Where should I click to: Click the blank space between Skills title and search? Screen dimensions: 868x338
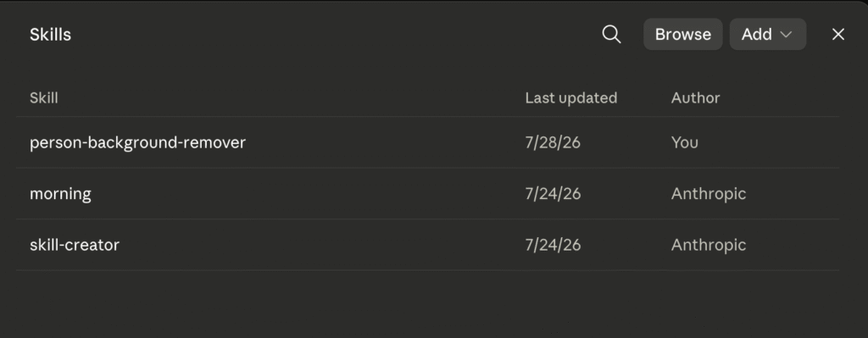coord(332,34)
